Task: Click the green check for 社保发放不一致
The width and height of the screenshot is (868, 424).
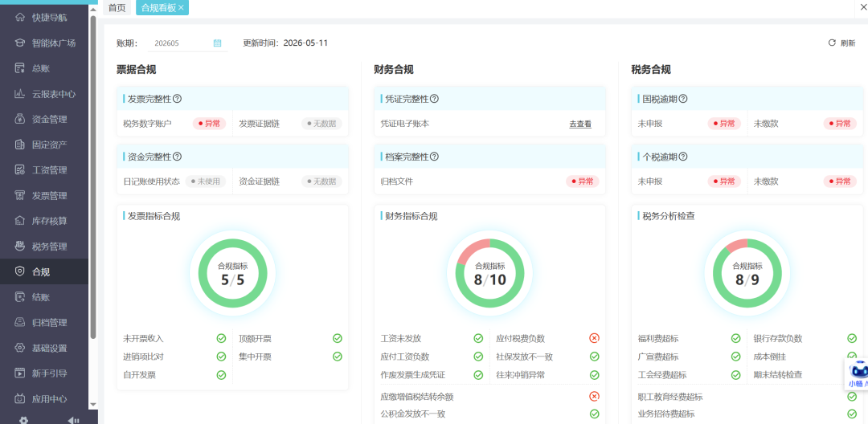Action: click(x=594, y=357)
